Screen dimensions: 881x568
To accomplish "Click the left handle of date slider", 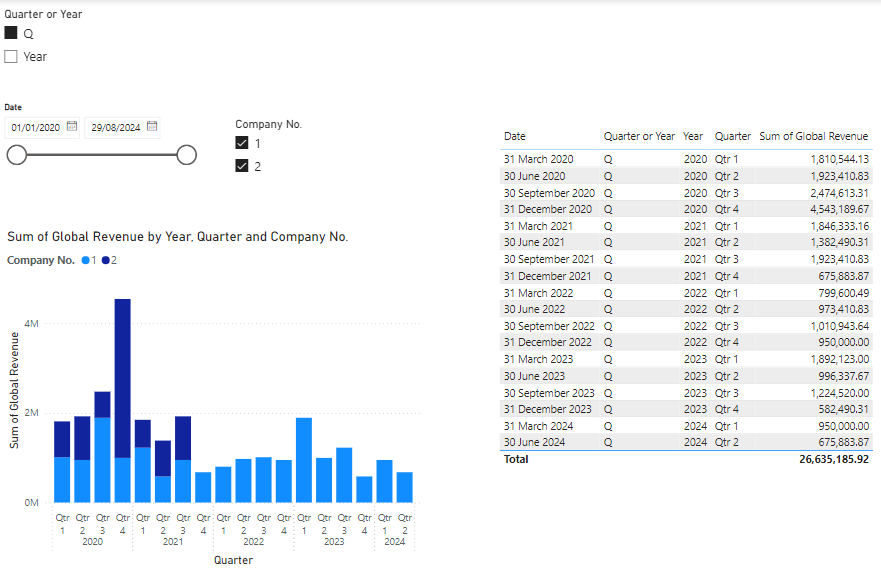I will (17, 155).
